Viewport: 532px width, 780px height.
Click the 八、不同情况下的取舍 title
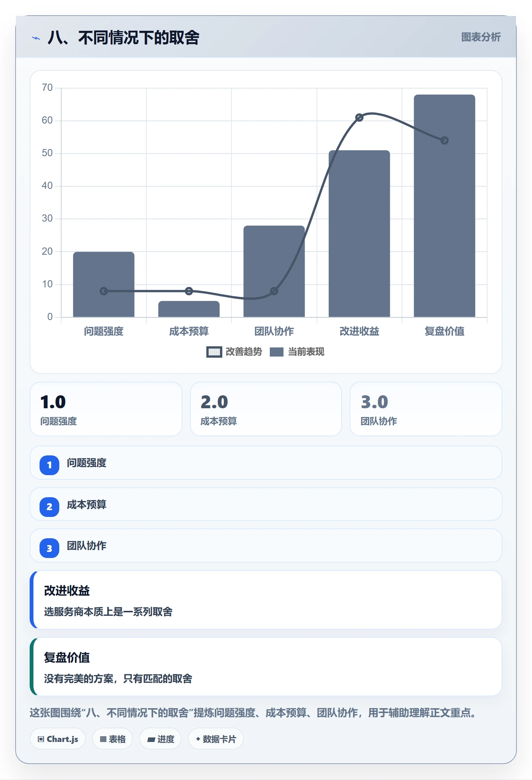tap(123, 38)
